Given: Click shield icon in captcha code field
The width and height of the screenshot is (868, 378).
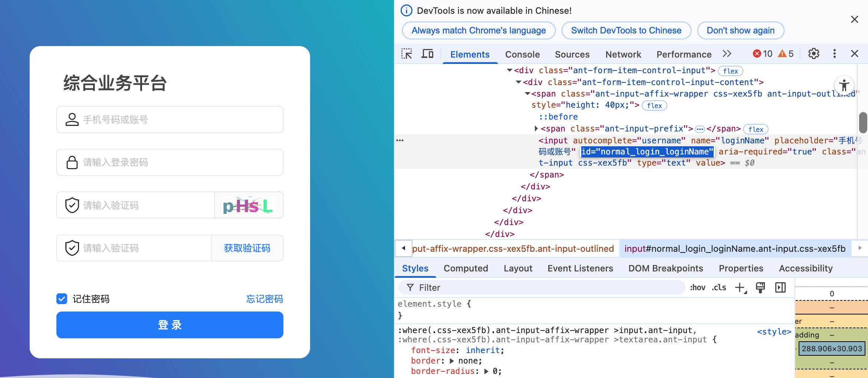Looking at the screenshot, I should pyautogui.click(x=72, y=205).
